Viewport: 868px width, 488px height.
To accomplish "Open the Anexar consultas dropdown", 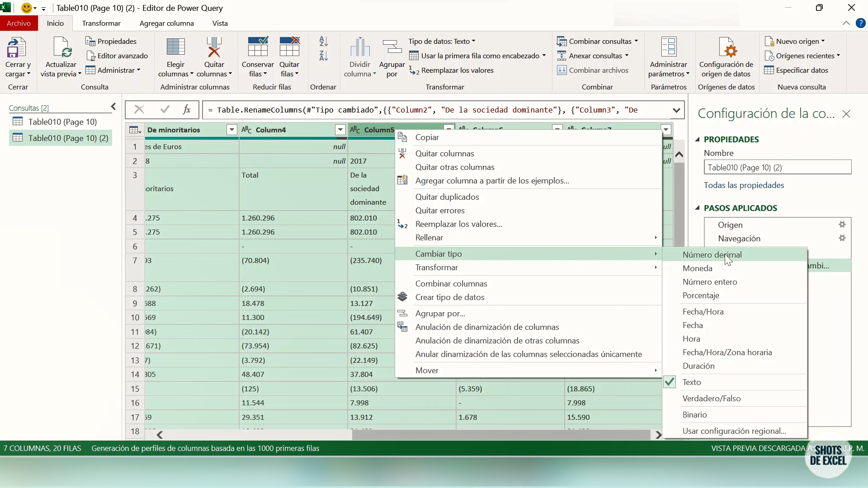I will pyautogui.click(x=593, y=56).
